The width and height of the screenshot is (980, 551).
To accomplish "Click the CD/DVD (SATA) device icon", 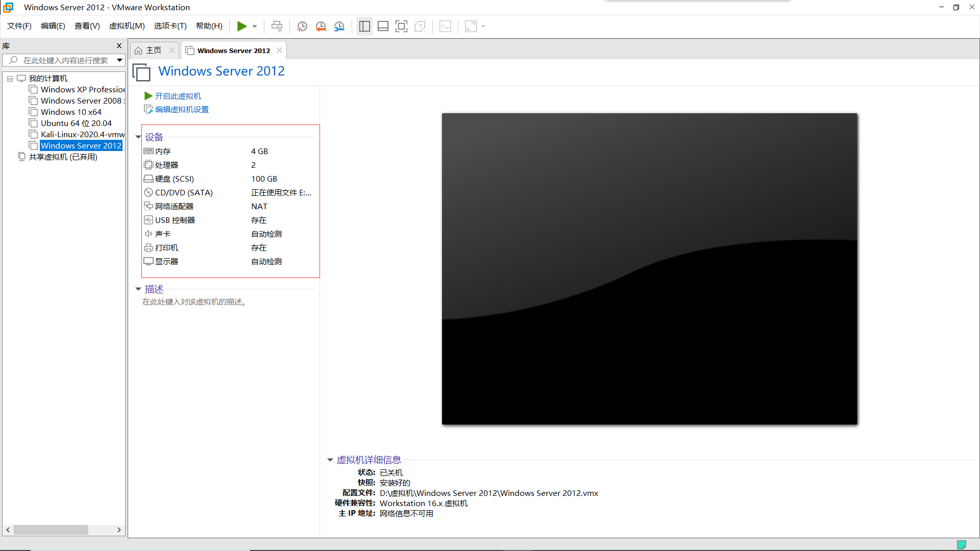I will click(x=149, y=192).
